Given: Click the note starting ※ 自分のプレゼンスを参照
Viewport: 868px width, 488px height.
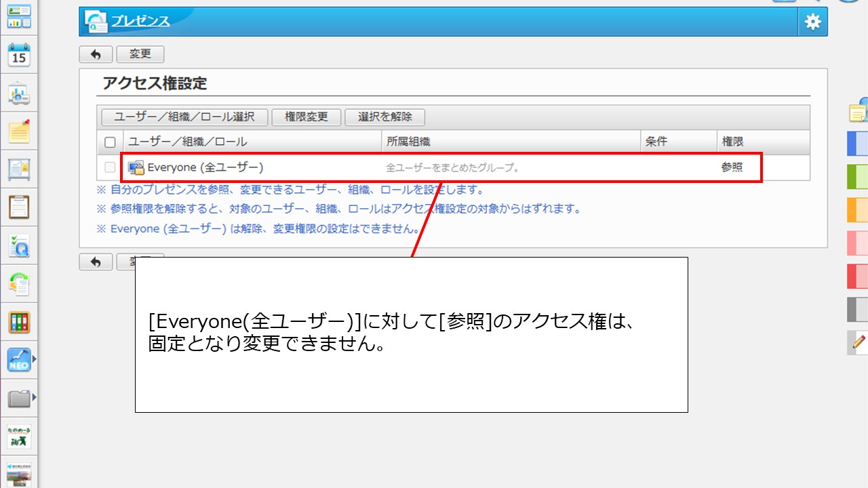Looking at the screenshot, I should pos(290,190).
